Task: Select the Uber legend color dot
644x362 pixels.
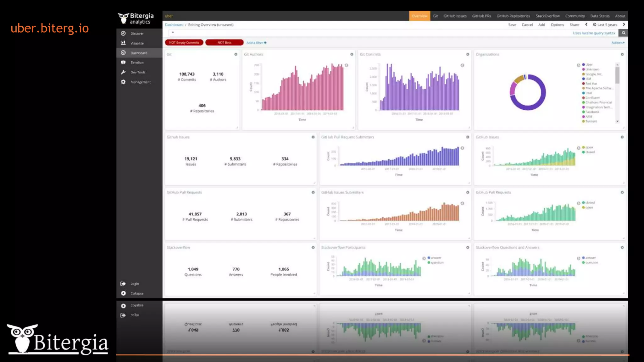Action: pos(584,64)
